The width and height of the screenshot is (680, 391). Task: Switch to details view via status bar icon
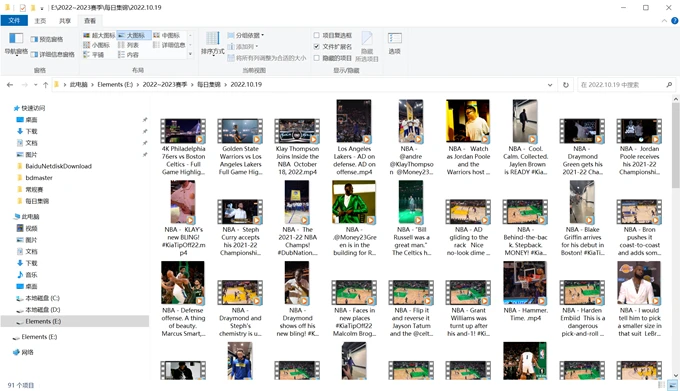tap(661, 385)
